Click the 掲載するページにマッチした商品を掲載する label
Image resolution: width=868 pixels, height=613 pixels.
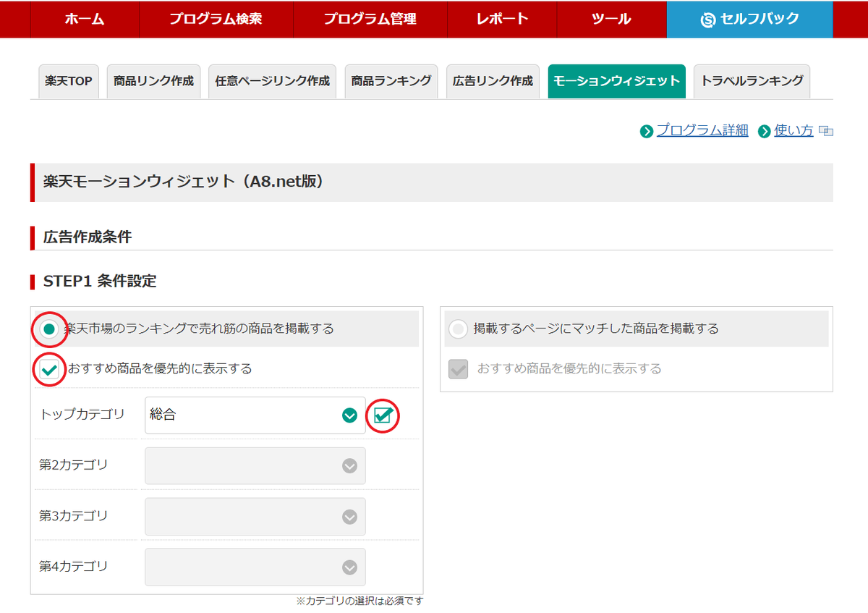tap(596, 329)
